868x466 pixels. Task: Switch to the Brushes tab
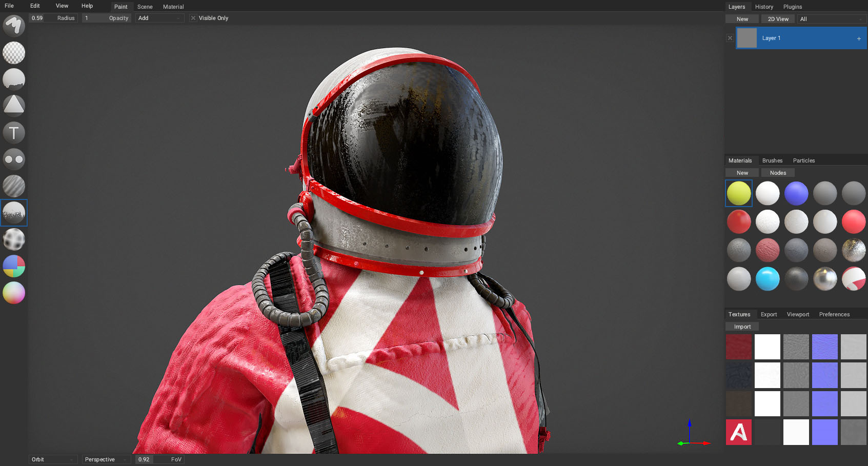click(772, 160)
